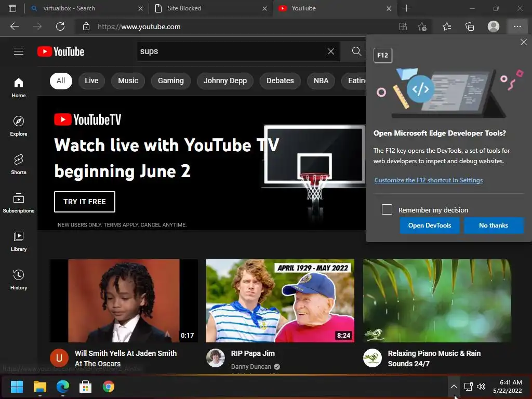The image size is (532, 399).
Task: Select the NBA filter chip
Action: pyautogui.click(x=321, y=81)
